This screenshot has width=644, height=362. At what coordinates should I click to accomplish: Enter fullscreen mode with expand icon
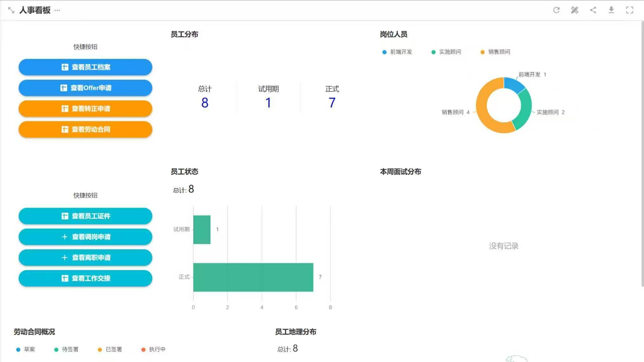point(629,10)
